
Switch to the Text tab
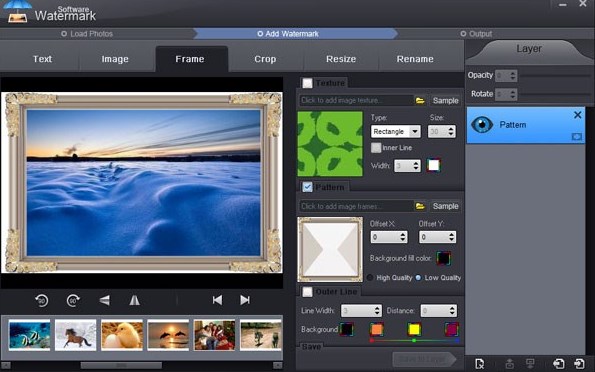coord(42,59)
